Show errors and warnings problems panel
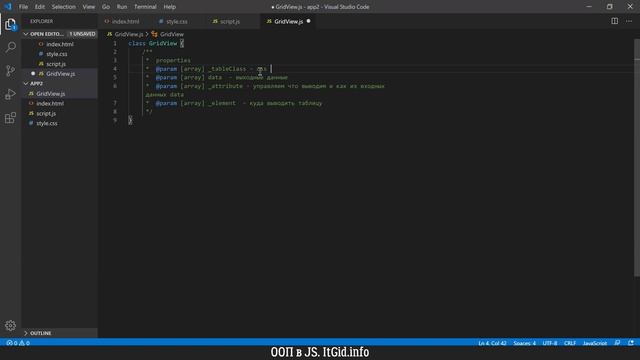Image resolution: width=640 pixels, height=360 pixels. (x=18, y=343)
